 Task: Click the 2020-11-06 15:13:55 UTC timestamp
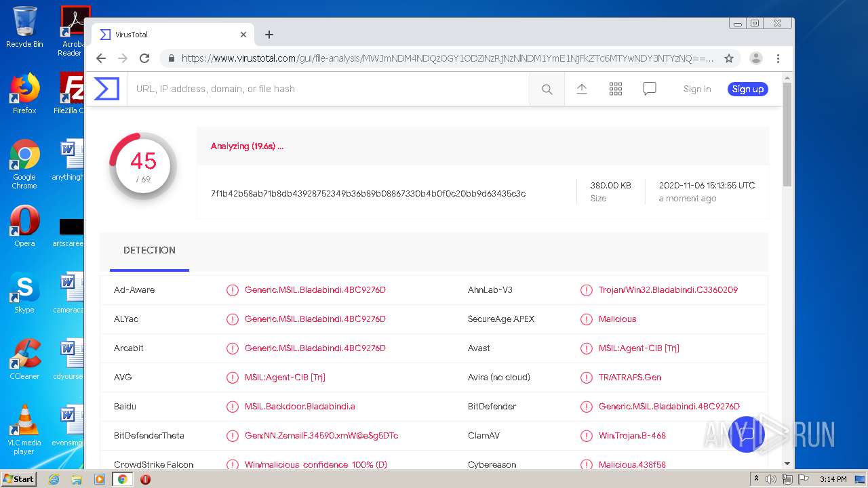click(707, 186)
